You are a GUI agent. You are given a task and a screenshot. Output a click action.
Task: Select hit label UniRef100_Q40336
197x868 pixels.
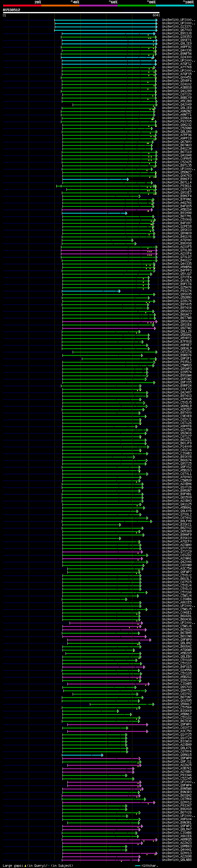176,50
